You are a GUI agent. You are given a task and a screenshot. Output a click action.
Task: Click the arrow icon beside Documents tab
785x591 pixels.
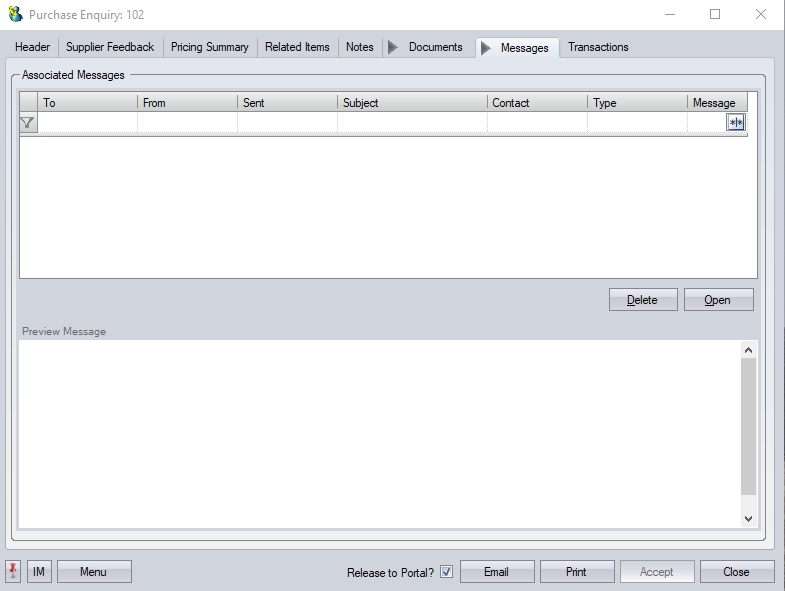(393, 47)
